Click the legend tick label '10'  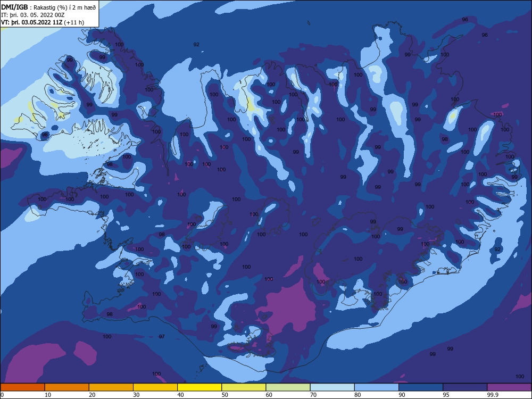[x=48, y=395]
